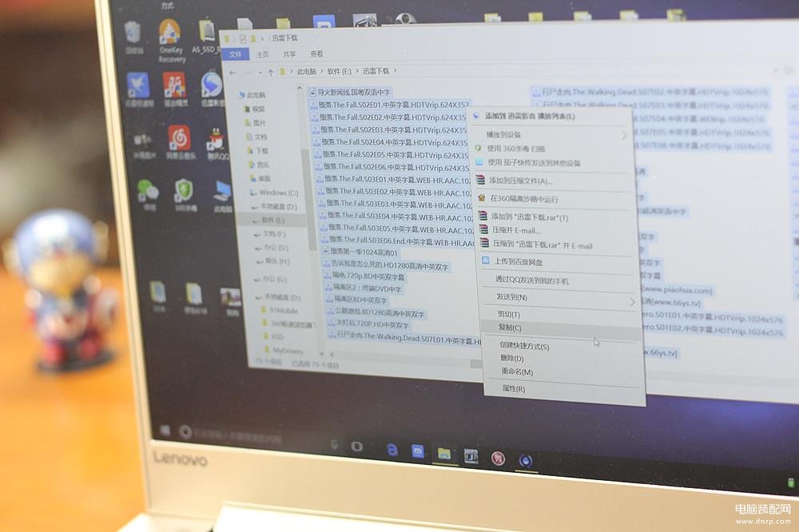Screen dimensions: 799x532
Task: Switch to the 主页 ribbon tab
Action: pyautogui.click(x=263, y=54)
